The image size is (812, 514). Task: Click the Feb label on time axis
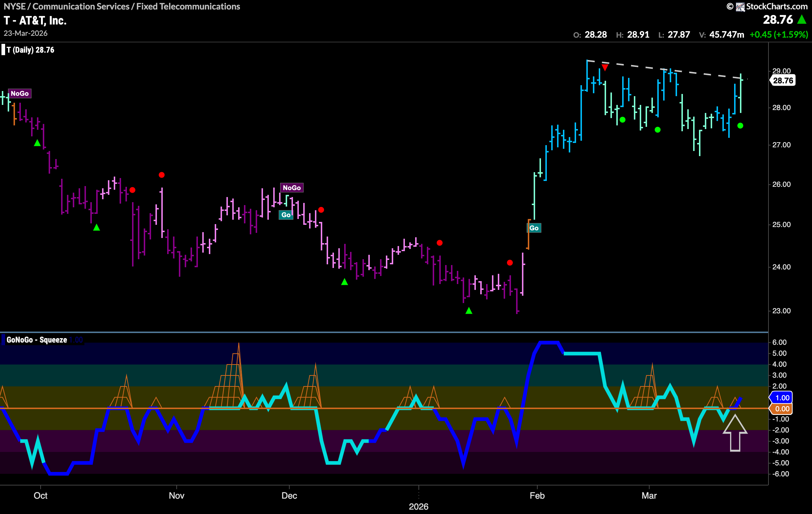[x=537, y=496]
